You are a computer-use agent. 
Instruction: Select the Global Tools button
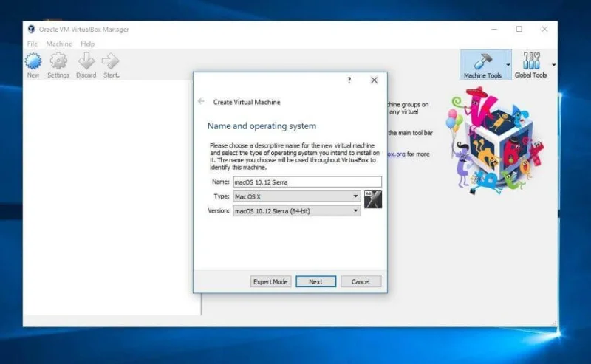530,65
